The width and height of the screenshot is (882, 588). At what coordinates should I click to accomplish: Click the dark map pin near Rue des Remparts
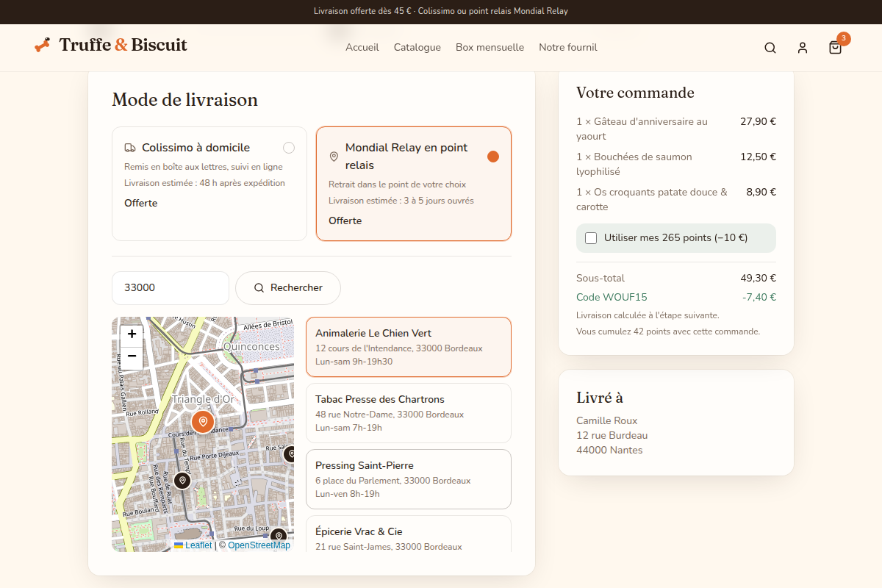coord(182,481)
